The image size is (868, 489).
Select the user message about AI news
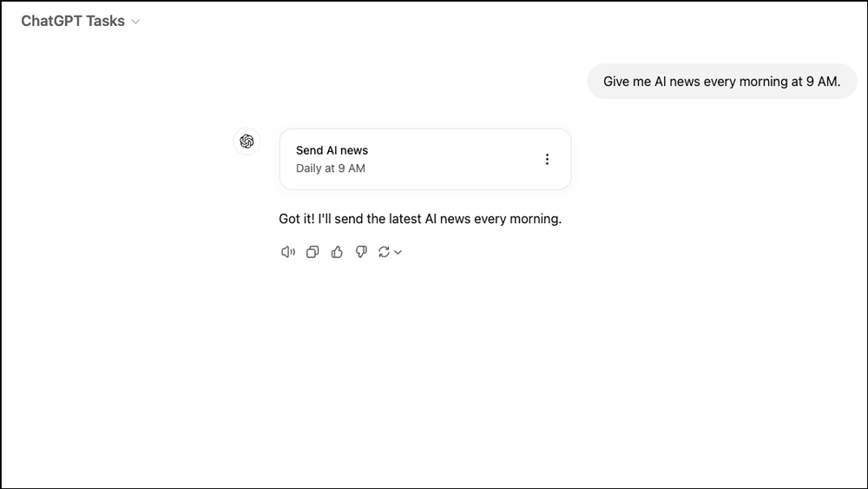(721, 82)
